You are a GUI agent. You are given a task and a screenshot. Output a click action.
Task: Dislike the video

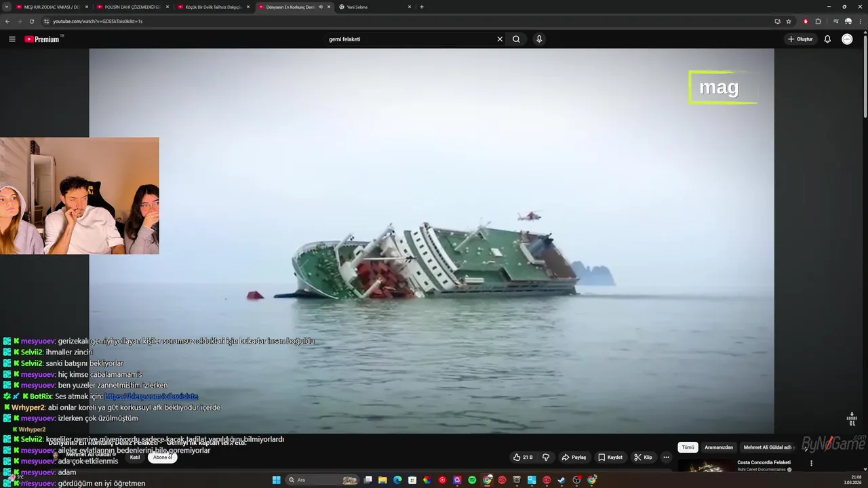pyautogui.click(x=546, y=457)
